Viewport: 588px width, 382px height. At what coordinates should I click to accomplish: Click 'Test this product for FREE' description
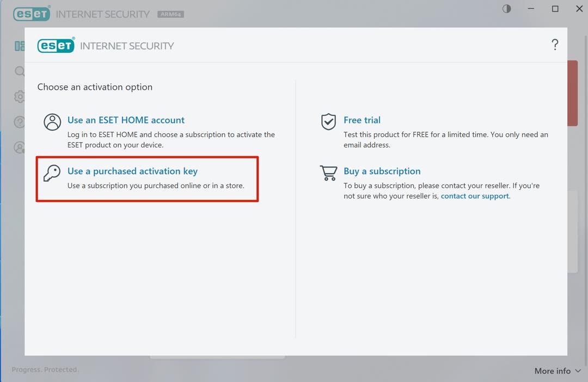(x=446, y=139)
